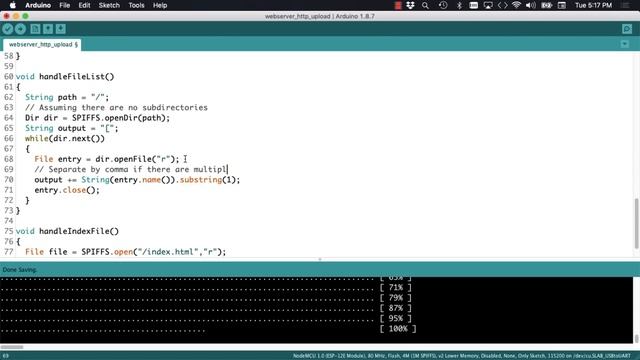Click the 'entry.close();' line

coord(67,190)
